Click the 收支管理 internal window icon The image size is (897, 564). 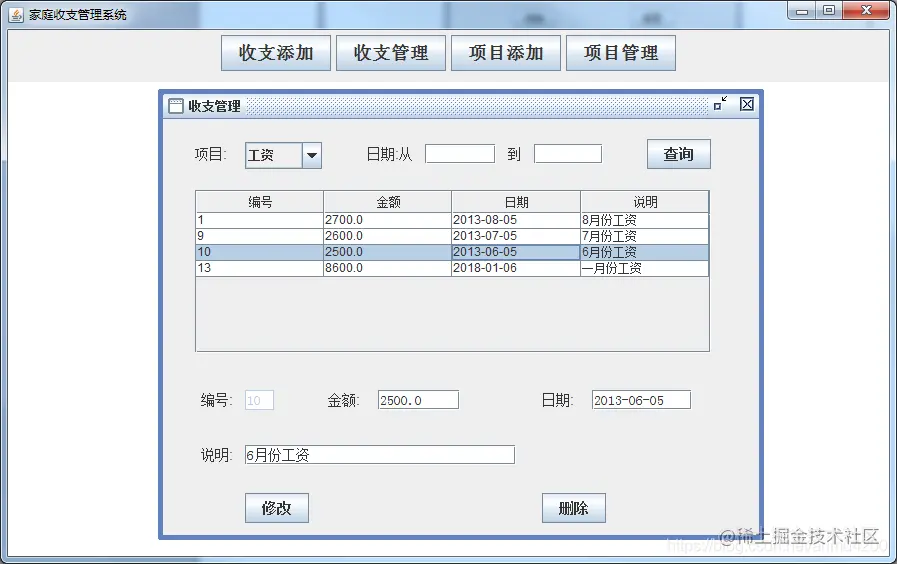click(176, 106)
